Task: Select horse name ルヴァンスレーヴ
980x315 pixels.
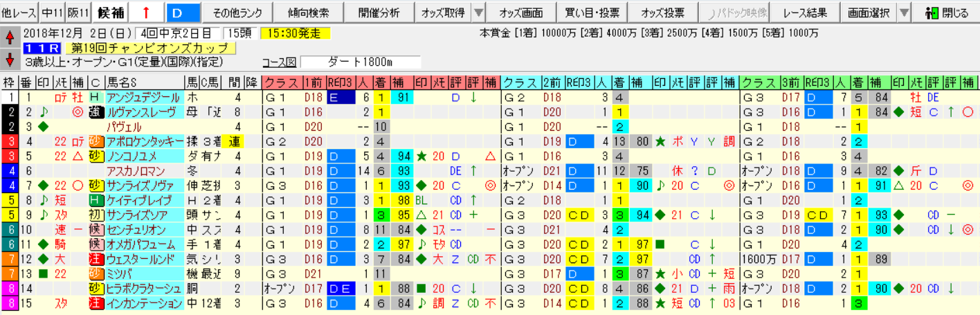Action: pyautogui.click(x=143, y=111)
